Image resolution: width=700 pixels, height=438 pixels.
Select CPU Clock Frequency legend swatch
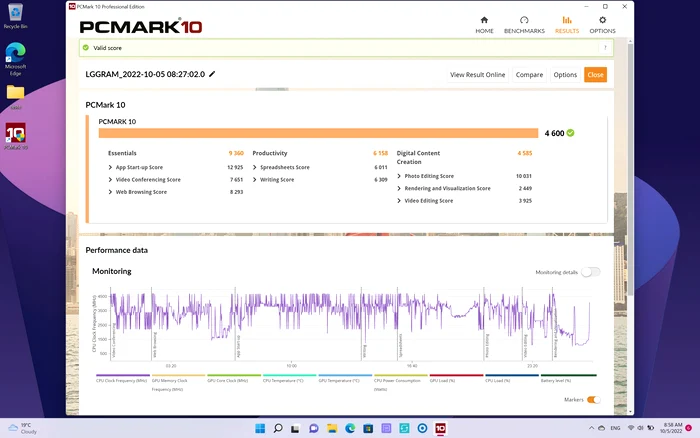click(123, 375)
